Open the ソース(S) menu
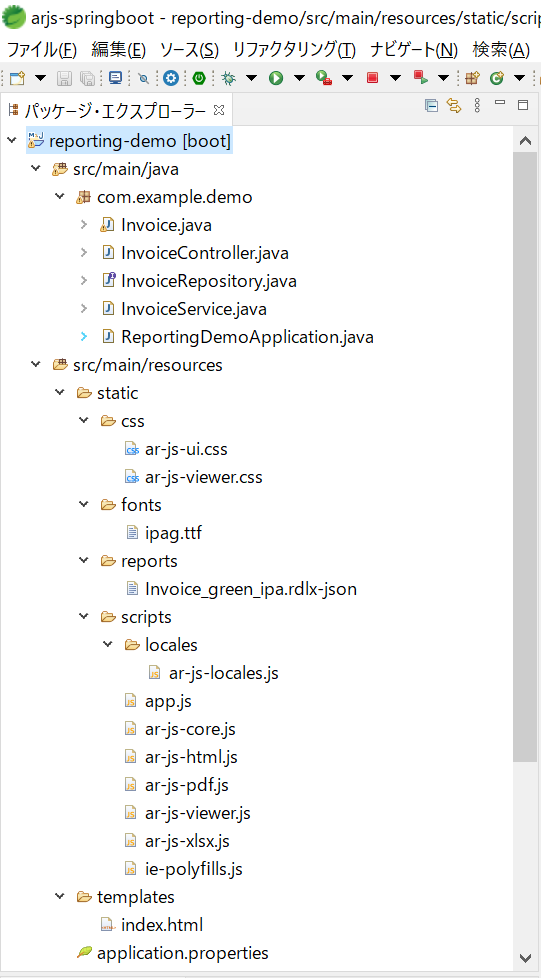The width and height of the screenshot is (541, 978). (189, 50)
